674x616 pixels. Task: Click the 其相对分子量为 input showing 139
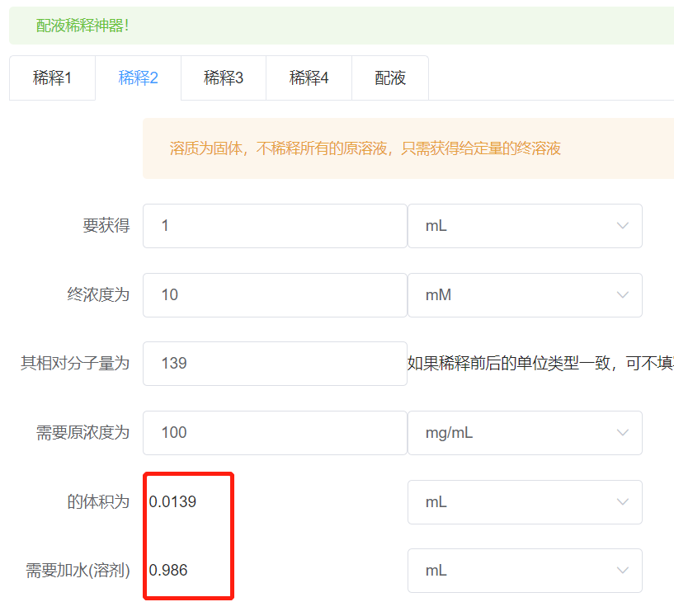[275, 364]
